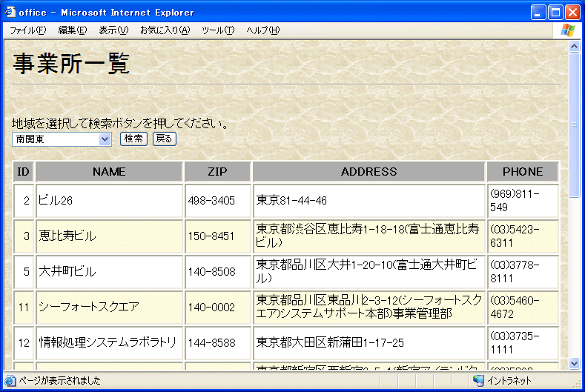Viewport: 585px width, 392px height.
Task: Maximize the Internet Explorer window
Action: (556, 12)
